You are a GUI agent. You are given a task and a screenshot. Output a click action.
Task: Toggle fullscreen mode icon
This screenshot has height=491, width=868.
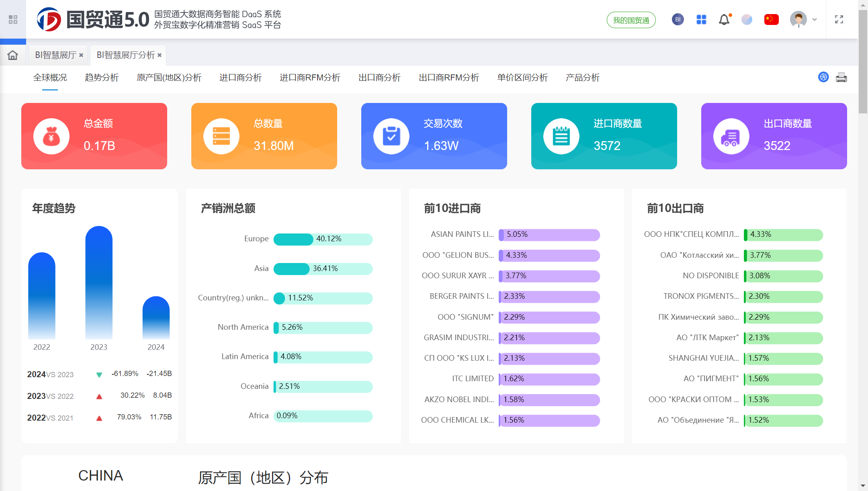(x=839, y=19)
